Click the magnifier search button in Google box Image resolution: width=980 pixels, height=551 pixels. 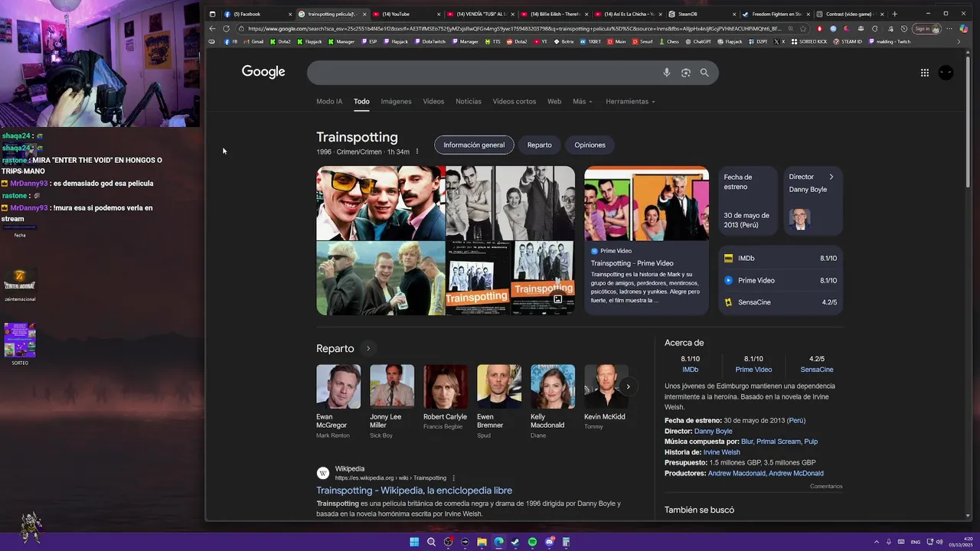pyautogui.click(x=704, y=73)
